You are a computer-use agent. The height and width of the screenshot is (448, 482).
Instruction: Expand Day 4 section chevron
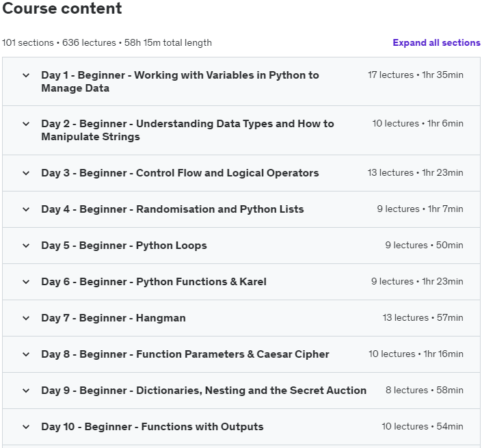click(x=26, y=209)
